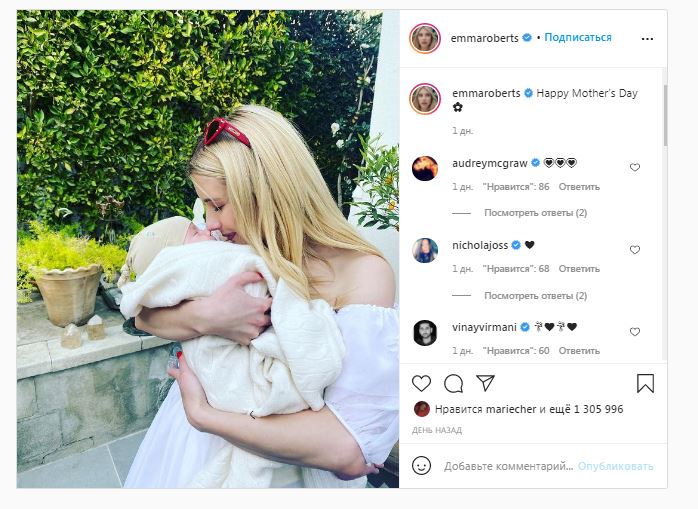698x509 pixels.
Task: Expand replies under audreymcgraw's comment
Action: (535, 213)
